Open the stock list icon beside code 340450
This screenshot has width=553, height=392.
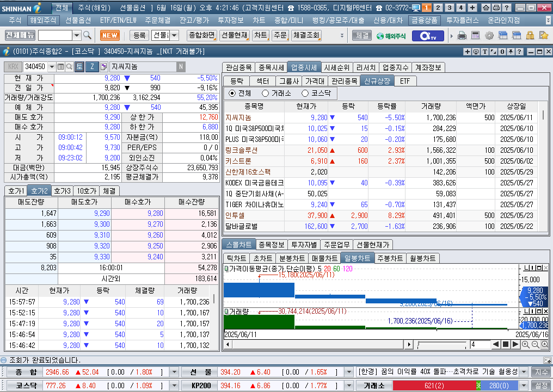tap(60, 66)
